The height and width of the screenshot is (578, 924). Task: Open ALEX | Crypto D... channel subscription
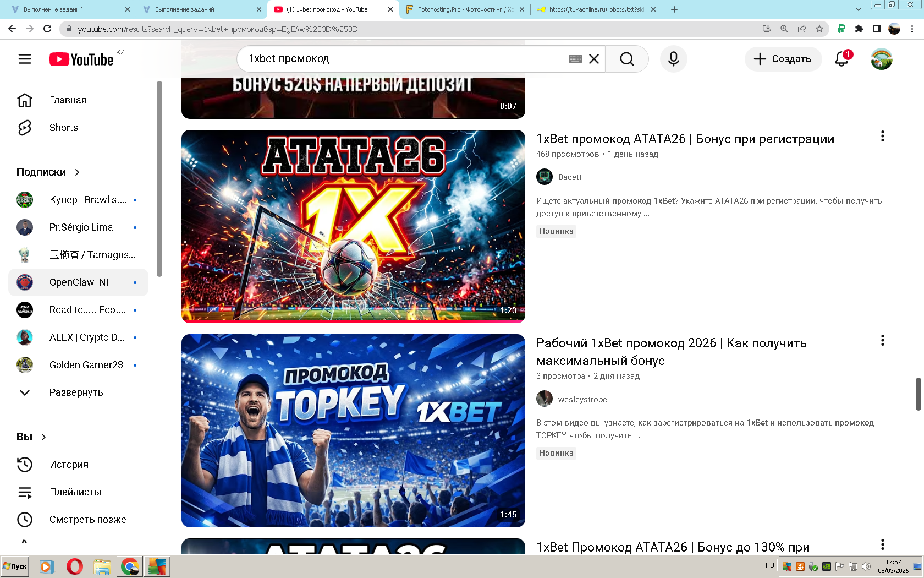point(78,337)
